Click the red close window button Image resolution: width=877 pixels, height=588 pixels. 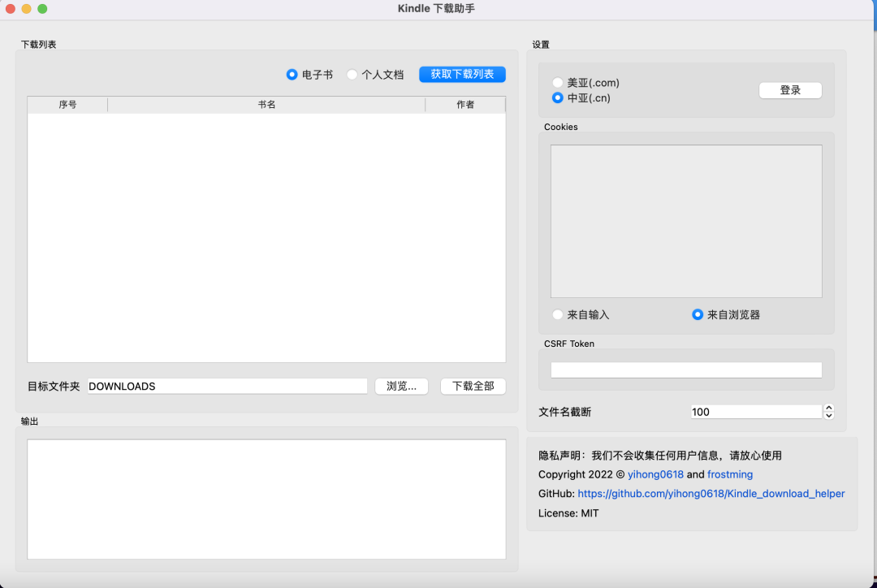point(10,8)
